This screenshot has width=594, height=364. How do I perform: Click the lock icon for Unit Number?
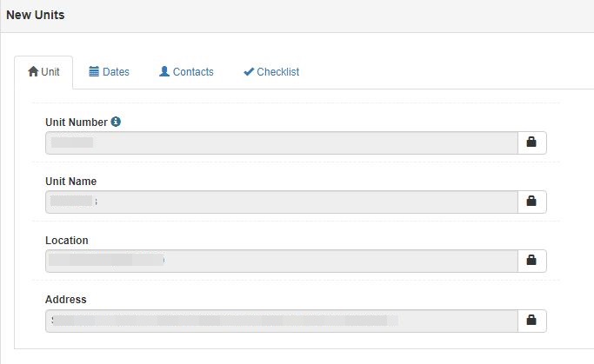click(531, 142)
